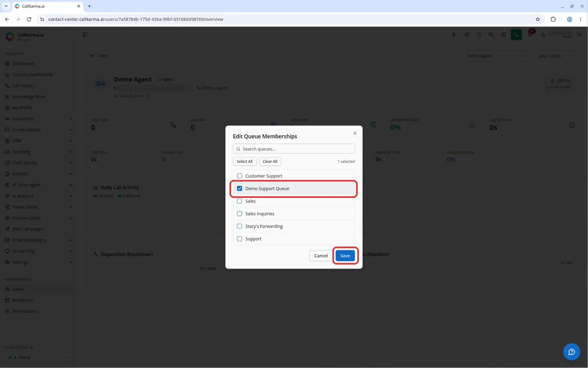Open the notifications bell icon
Viewport: 588px width, 368px height.
pyautogui.click(x=530, y=35)
